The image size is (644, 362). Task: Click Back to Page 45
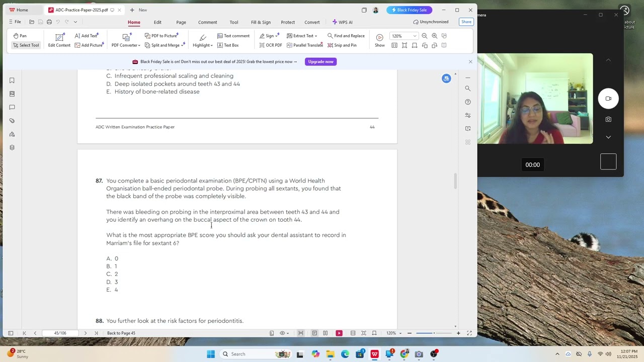pyautogui.click(x=121, y=333)
